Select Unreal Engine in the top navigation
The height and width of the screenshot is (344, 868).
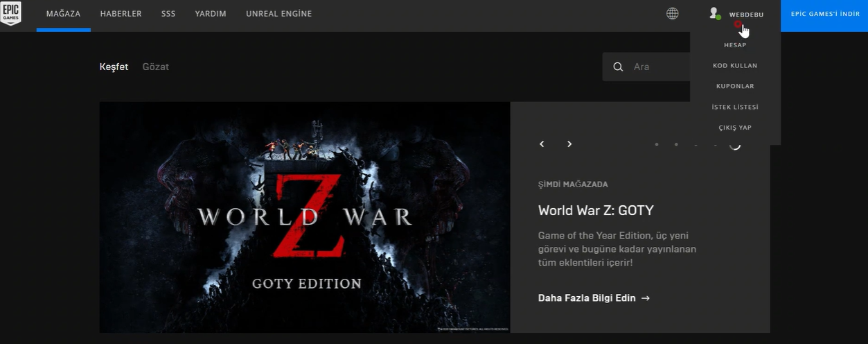pyautogui.click(x=278, y=14)
